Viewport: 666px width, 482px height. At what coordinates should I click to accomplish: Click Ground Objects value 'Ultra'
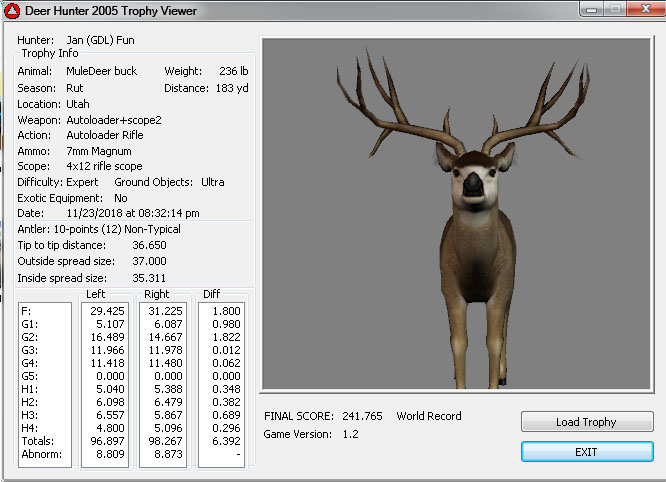point(213,182)
